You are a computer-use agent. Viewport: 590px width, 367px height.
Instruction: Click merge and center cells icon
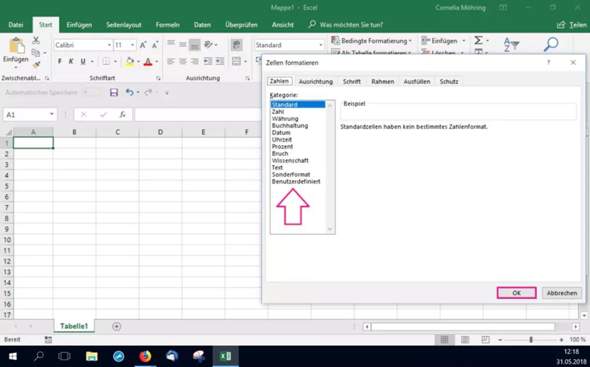pyautogui.click(x=236, y=61)
